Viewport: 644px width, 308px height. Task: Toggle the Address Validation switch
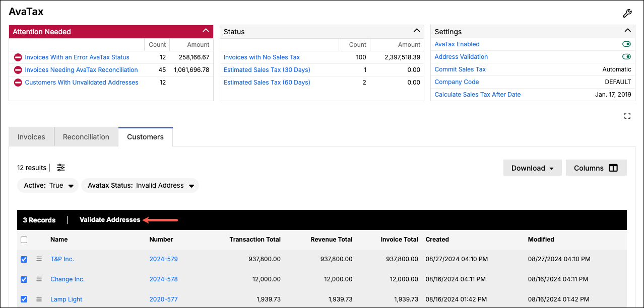626,57
